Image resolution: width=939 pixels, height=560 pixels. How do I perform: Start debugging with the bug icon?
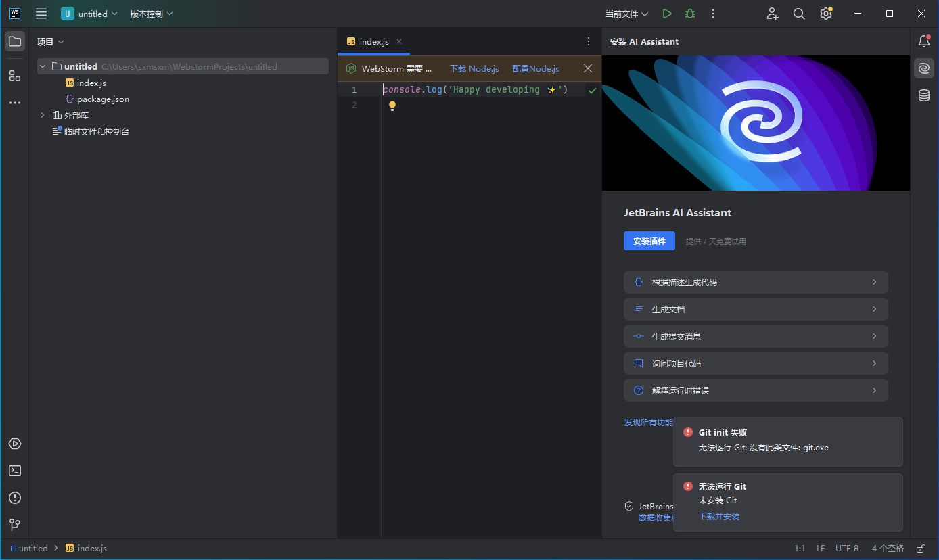[x=689, y=14]
